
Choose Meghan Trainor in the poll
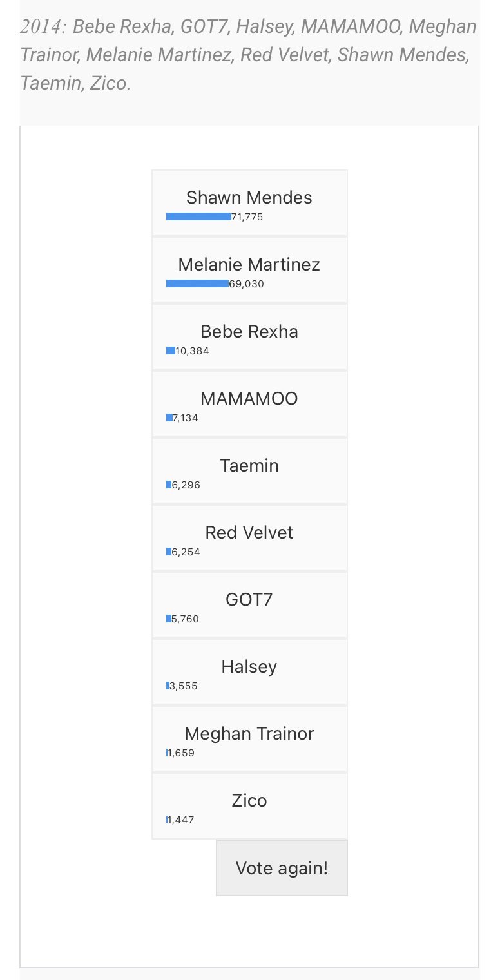(249, 739)
